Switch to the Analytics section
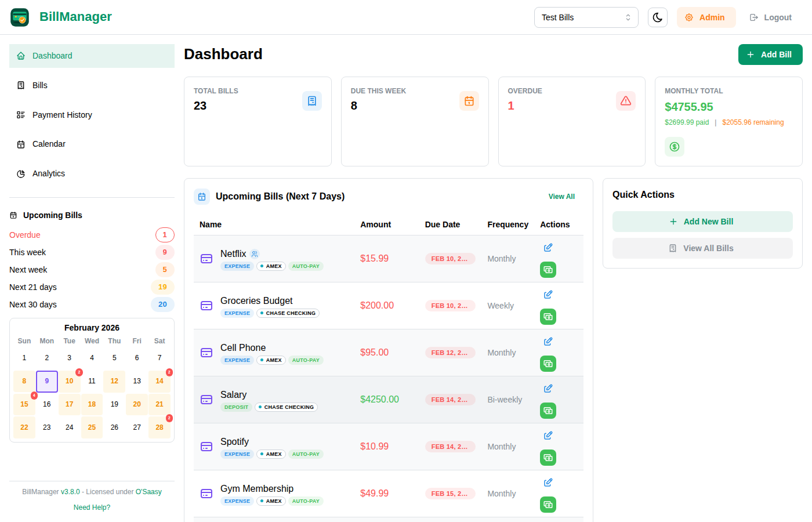 49,173
